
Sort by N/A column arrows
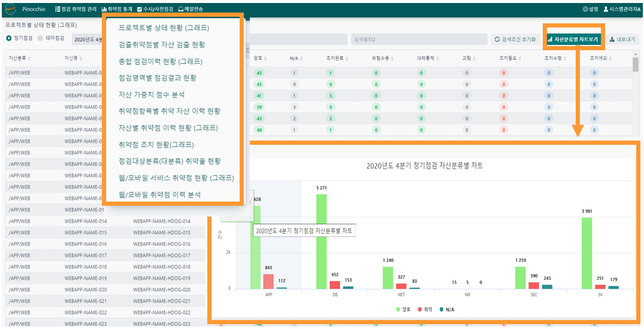(x=301, y=59)
